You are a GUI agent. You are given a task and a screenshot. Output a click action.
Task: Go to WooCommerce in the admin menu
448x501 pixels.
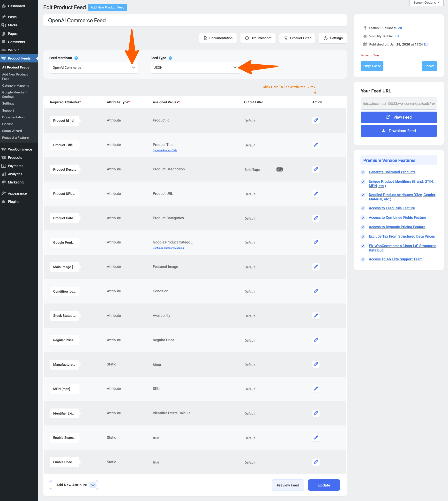20,149
